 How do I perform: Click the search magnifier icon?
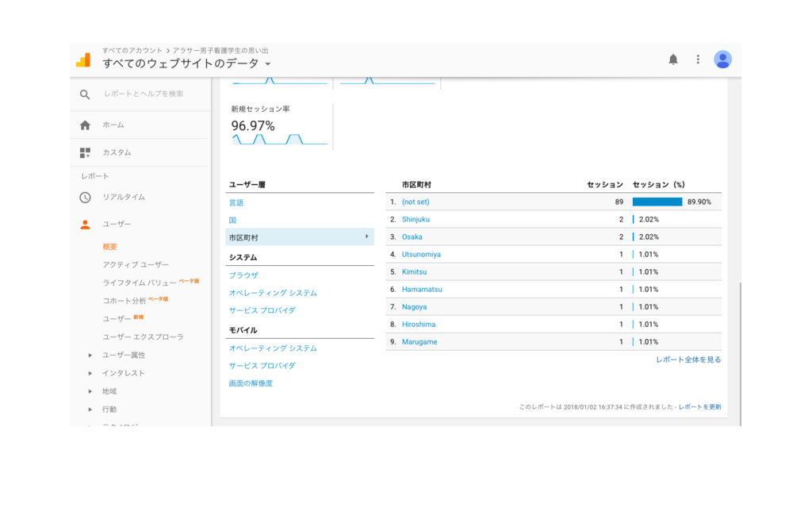pyautogui.click(x=85, y=94)
